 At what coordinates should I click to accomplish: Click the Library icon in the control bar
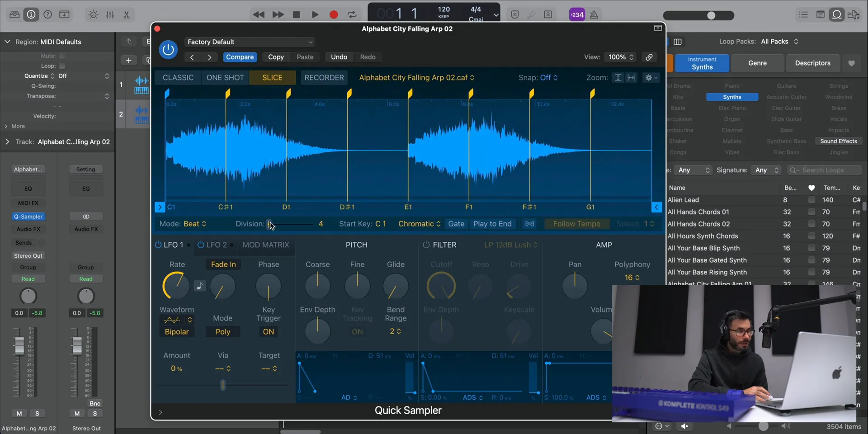(x=14, y=14)
